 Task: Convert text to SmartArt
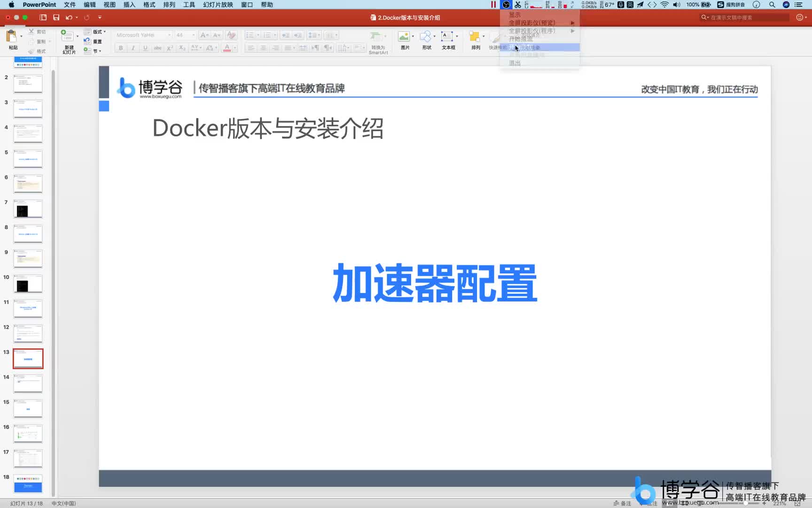click(x=378, y=42)
